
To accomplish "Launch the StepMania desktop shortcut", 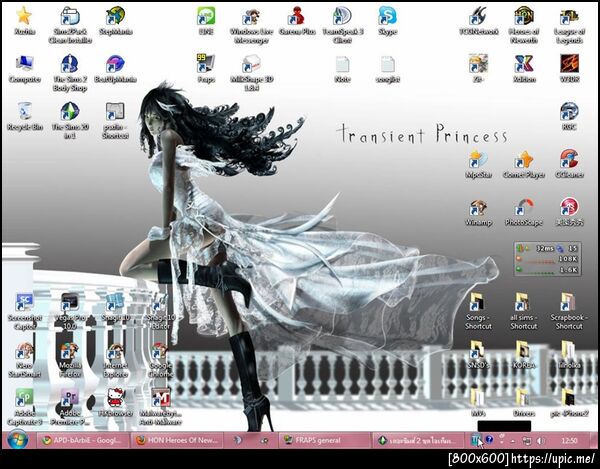I will [x=116, y=21].
